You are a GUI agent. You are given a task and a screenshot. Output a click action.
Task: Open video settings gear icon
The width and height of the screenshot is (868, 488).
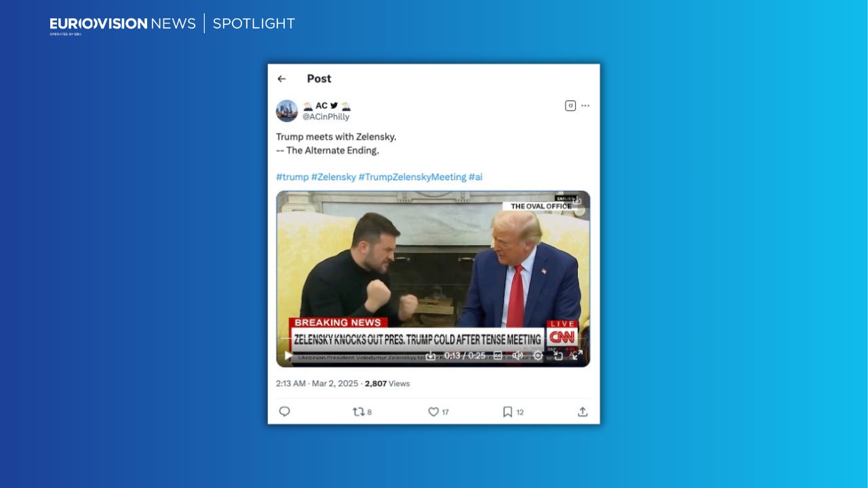538,355
